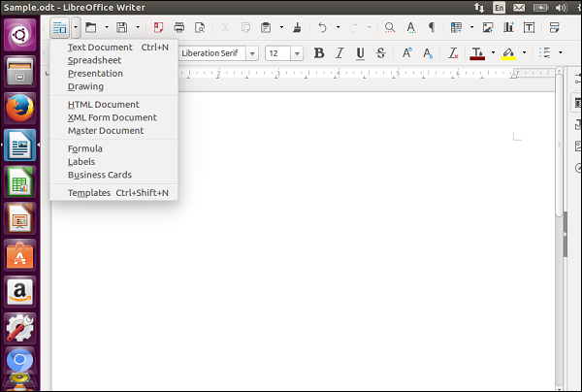Open the font name dropdown arrow

[252, 53]
